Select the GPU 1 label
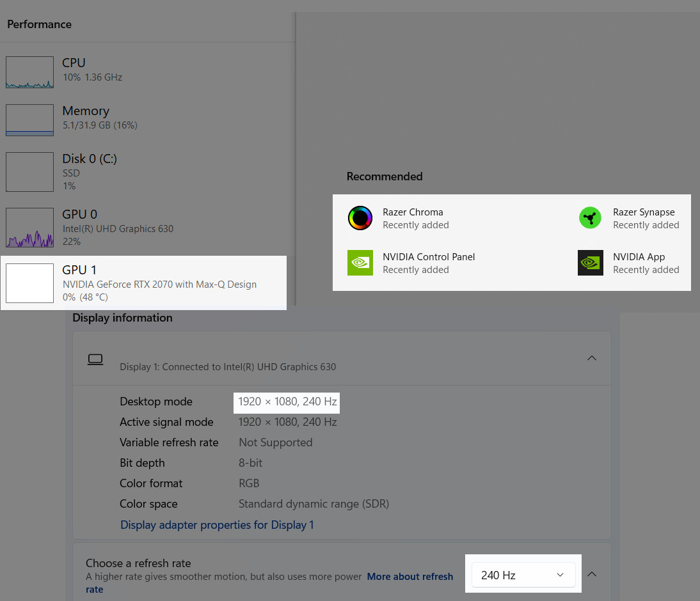This screenshot has width=700, height=601. (x=79, y=270)
